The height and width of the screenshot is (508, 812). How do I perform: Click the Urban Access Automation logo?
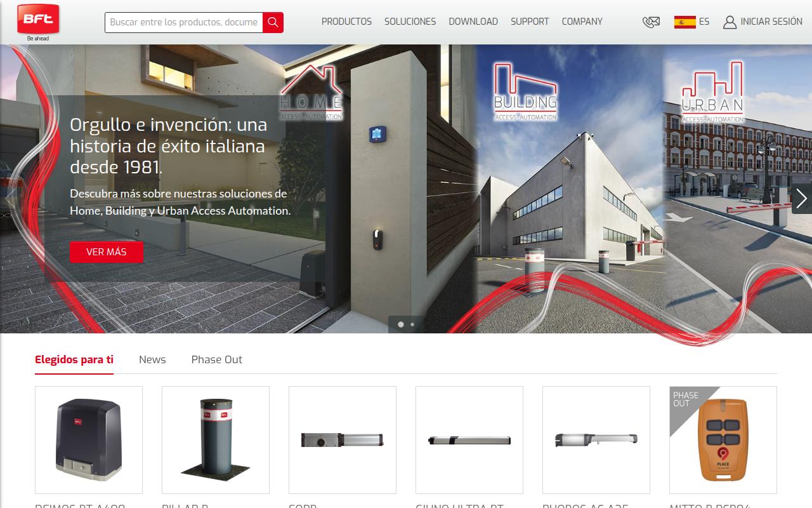(x=712, y=93)
